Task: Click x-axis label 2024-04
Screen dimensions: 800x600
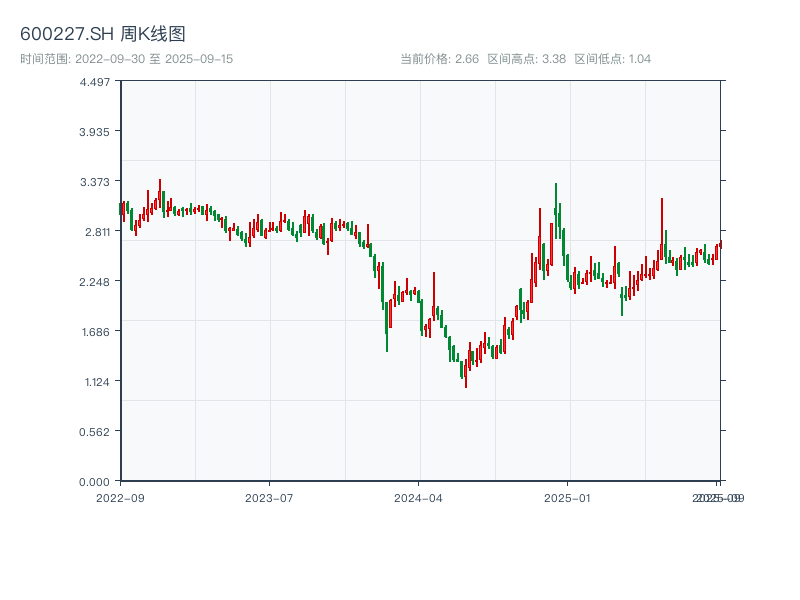Action: click(x=418, y=498)
